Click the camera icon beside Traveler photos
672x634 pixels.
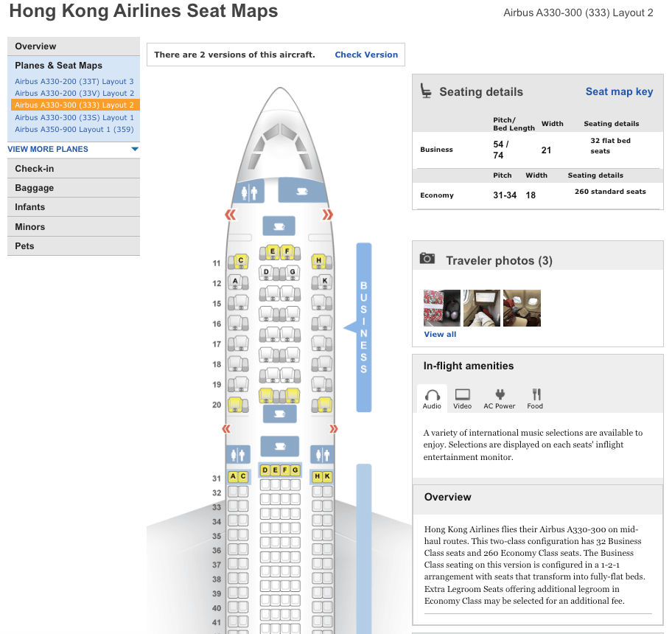pyautogui.click(x=427, y=259)
